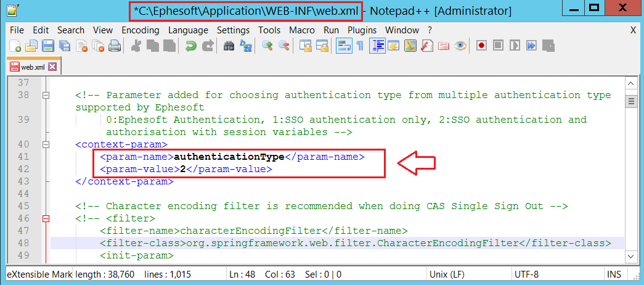
Task: Zoom out with the magnifier minus icon
Action: pyautogui.click(x=283, y=45)
